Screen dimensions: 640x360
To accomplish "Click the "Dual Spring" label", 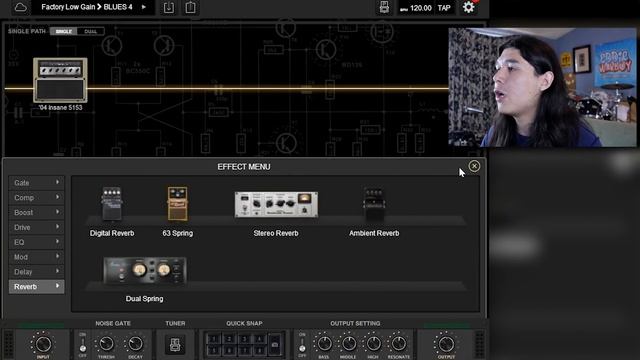I will 144,299.
